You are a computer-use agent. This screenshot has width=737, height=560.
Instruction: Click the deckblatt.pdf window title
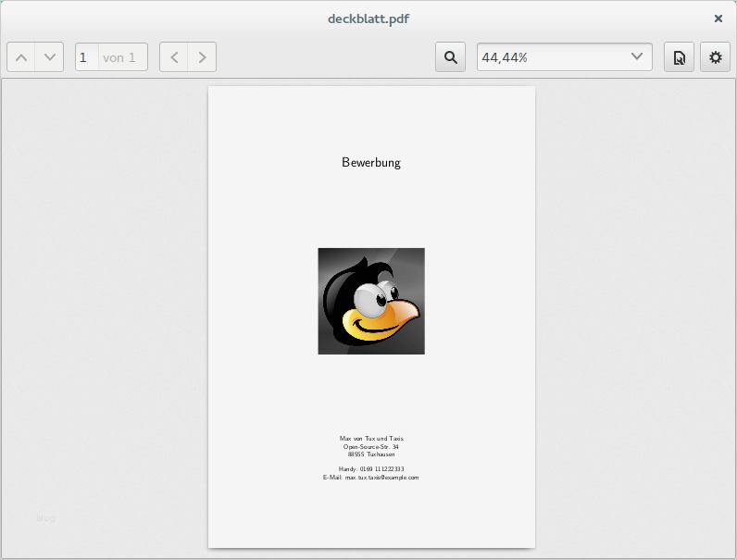click(368, 19)
